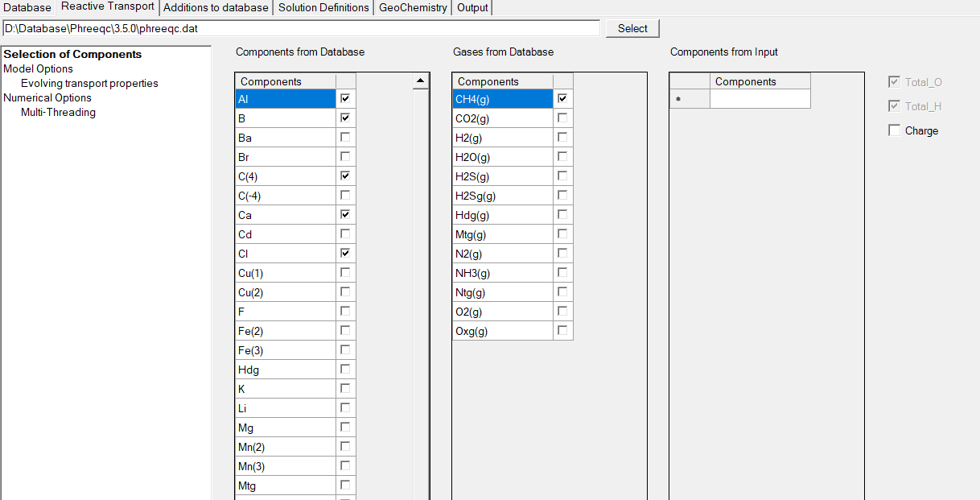Check the Fe(2) component checkbox

345,330
